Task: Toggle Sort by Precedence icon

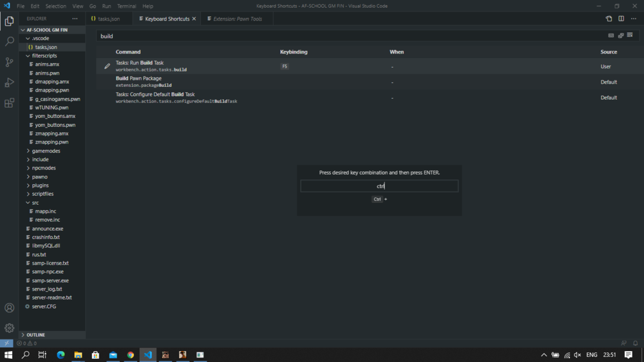Action: (x=621, y=35)
